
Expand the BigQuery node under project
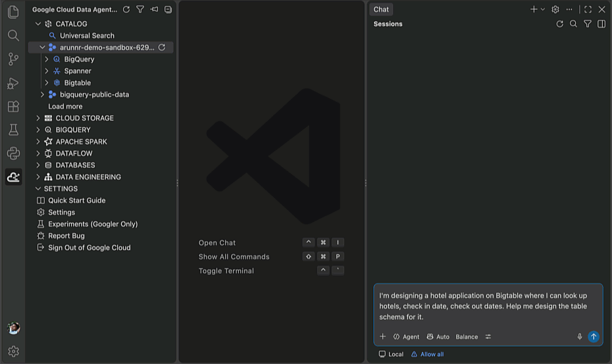click(47, 59)
